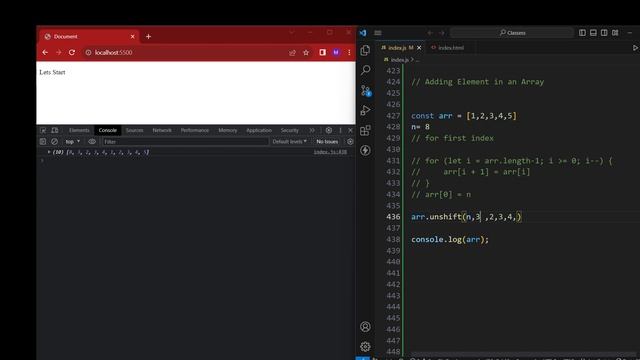640x360 pixels.
Task: Bookmark this tab with the star icon
Action: (306, 53)
